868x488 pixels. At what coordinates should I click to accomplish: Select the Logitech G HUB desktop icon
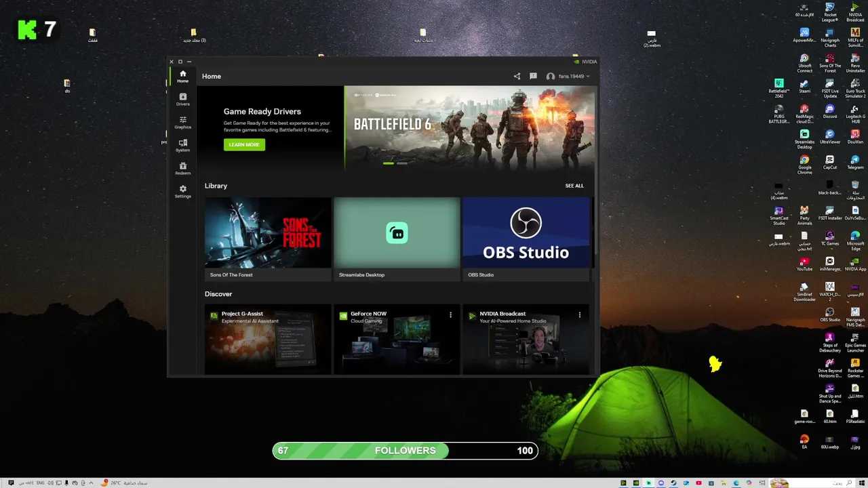pyautogui.click(x=855, y=114)
